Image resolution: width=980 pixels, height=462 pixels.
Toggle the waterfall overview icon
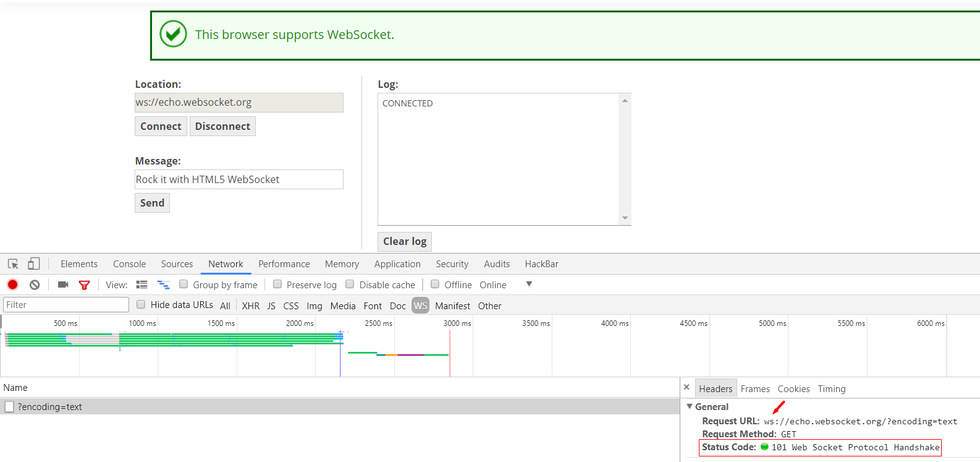(x=163, y=284)
